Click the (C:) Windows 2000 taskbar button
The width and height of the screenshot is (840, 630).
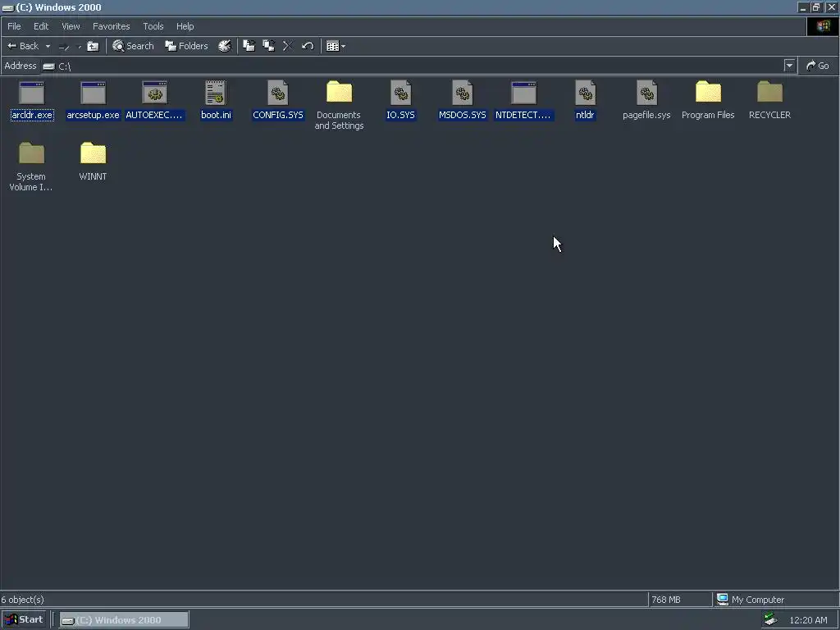tap(124, 620)
